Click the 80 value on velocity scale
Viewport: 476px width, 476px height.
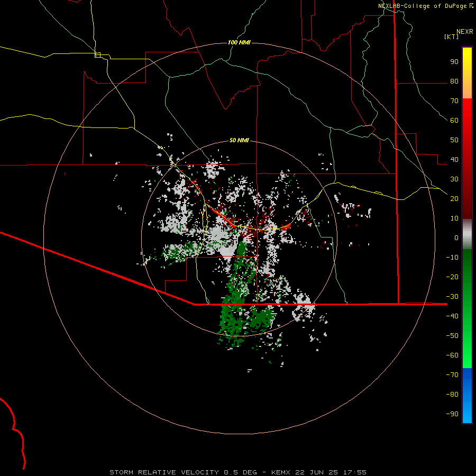454,81
